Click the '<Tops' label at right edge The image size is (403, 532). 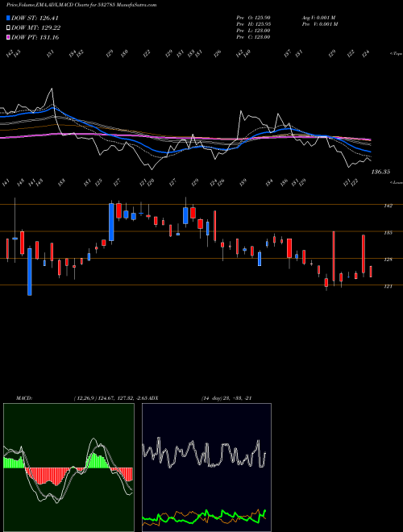click(396, 54)
